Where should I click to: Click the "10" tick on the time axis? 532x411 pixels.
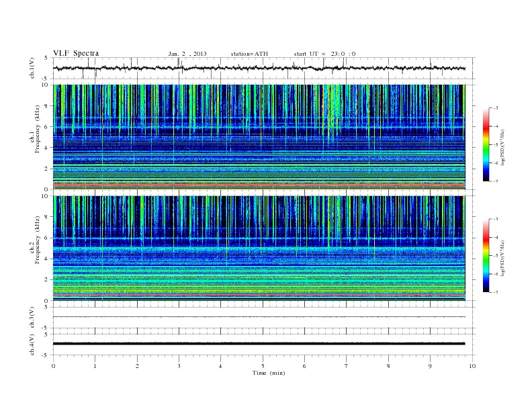472,366
